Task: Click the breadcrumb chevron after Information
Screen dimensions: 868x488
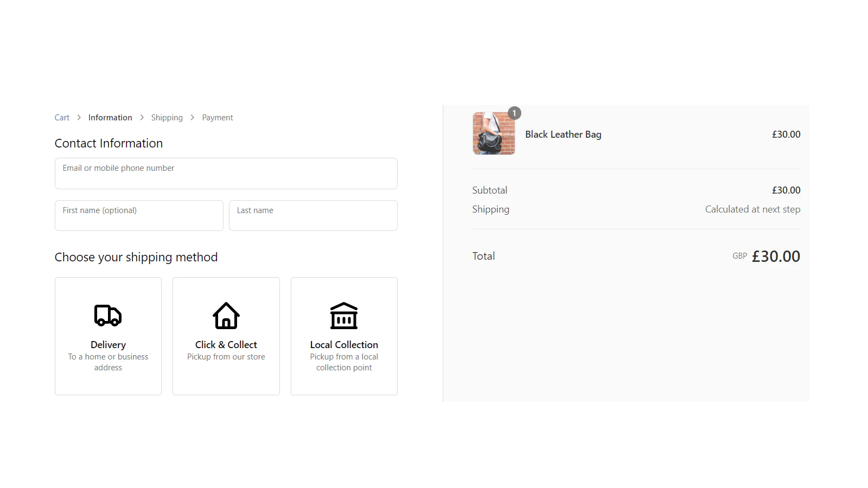Action: point(142,118)
